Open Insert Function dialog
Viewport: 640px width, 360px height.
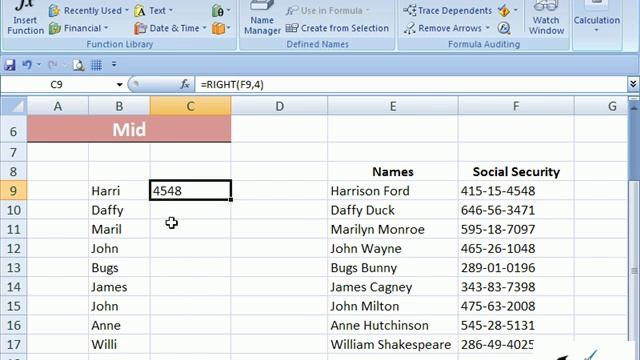point(25,18)
